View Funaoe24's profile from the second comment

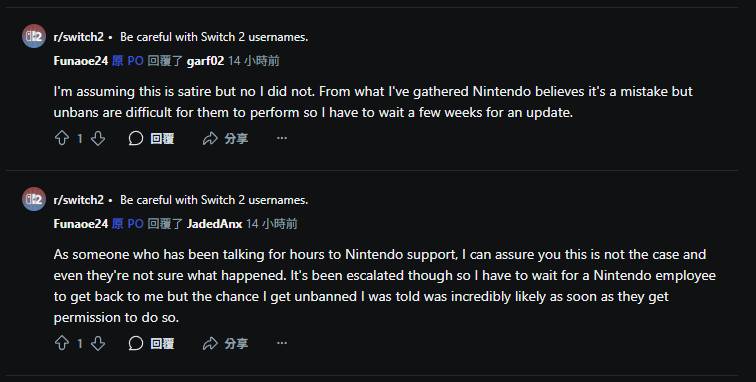click(81, 224)
